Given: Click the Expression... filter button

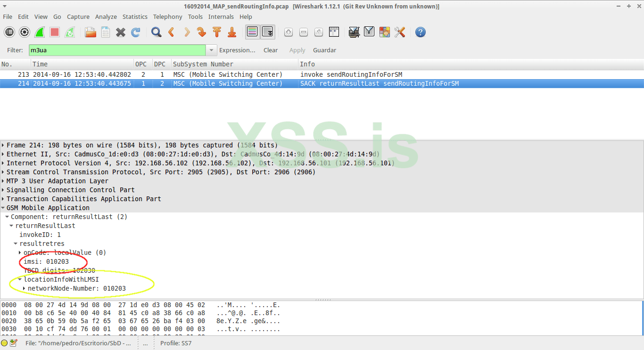Looking at the screenshot, I should coord(237,50).
